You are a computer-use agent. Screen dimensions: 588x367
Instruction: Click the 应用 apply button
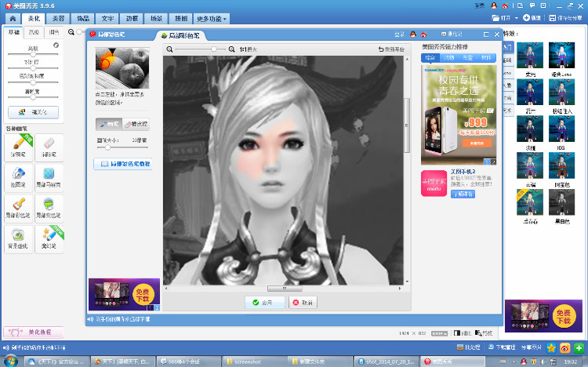[x=264, y=303]
